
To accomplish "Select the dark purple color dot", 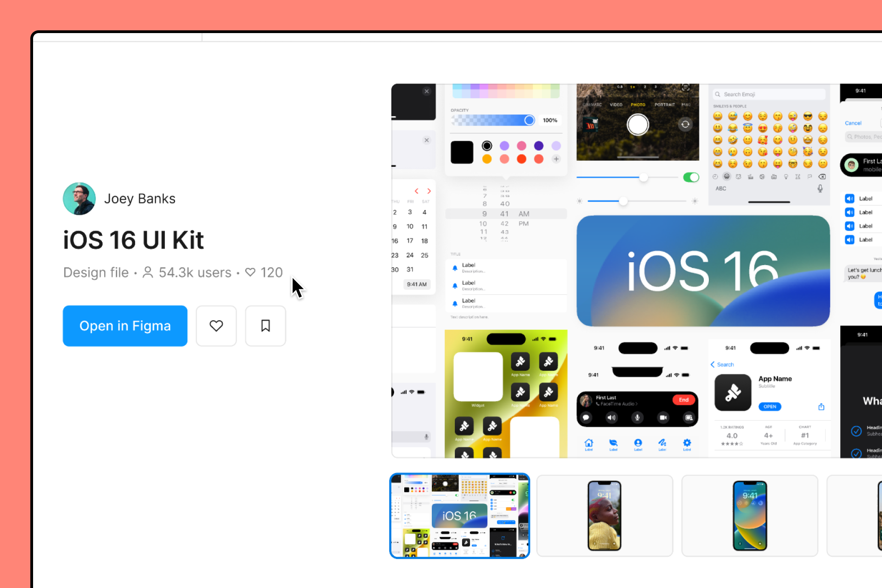I will point(539,146).
